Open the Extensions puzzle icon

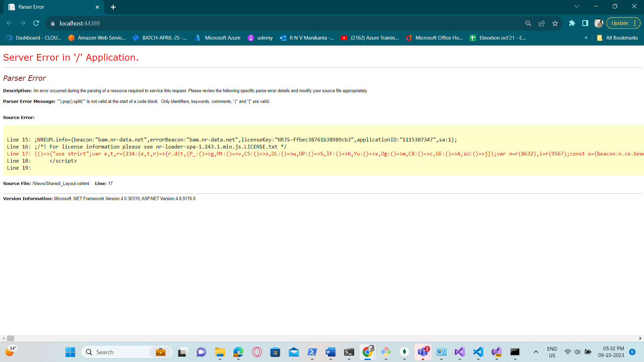(572, 23)
